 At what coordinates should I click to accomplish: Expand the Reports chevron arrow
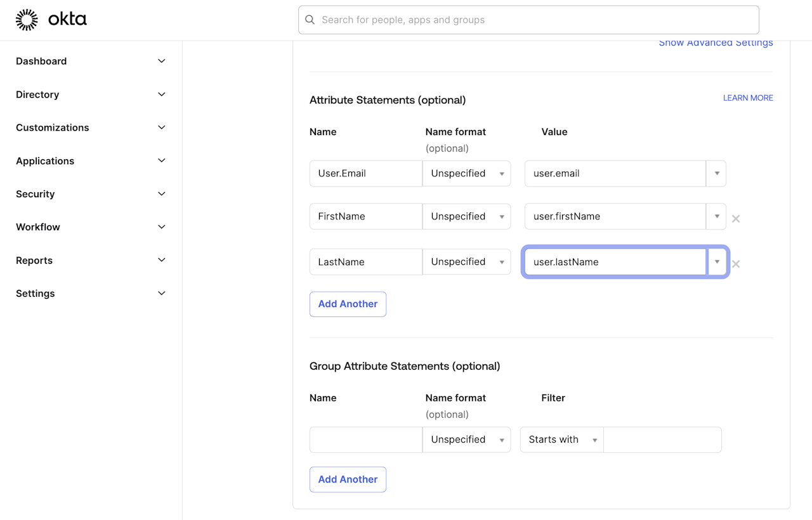[162, 261]
